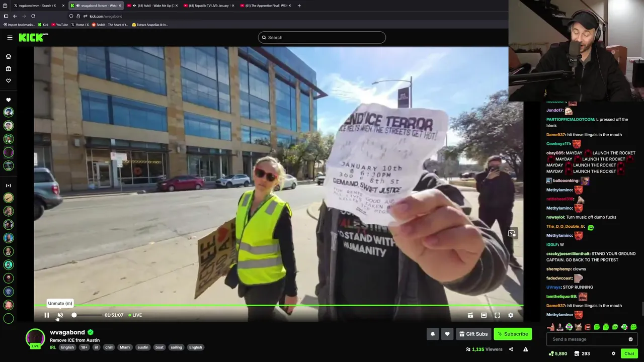Click the 01:51:07 stream timestamp

click(x=114, y=315)
